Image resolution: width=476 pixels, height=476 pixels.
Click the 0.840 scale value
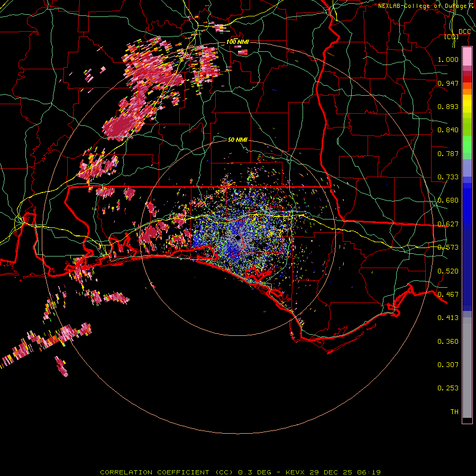[x=448, y=130]
